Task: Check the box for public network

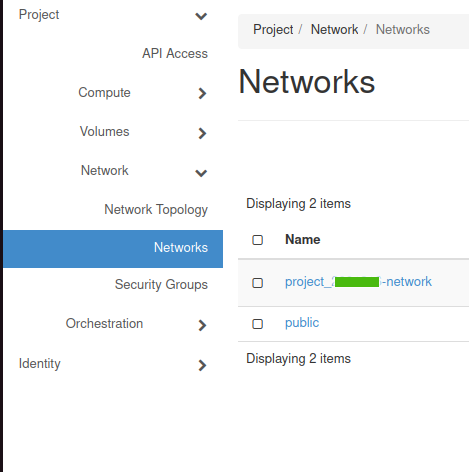Action: 257,324
